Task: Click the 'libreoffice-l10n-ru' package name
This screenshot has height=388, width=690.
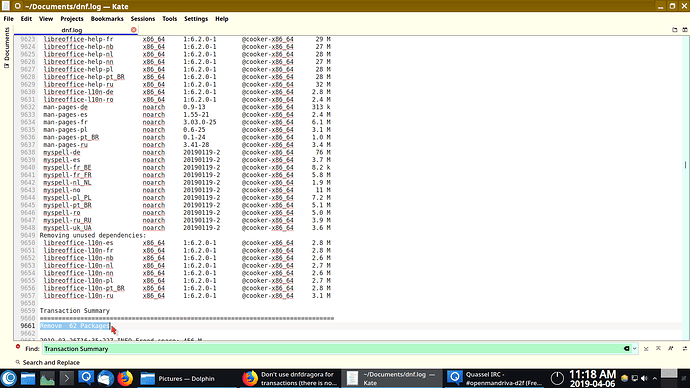Action: [78, 296]
